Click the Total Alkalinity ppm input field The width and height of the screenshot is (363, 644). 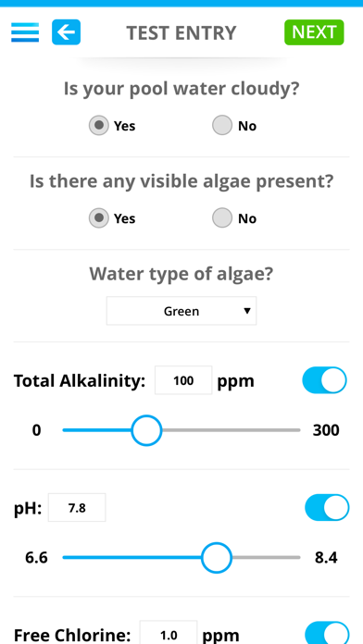point(183,380)
